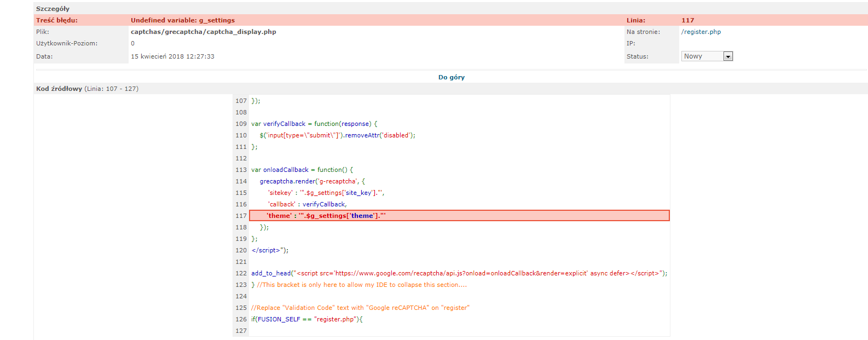The height and width of the screenshot is (340, 868).
Task: Click the Plik label
Action: pos(43,32)
